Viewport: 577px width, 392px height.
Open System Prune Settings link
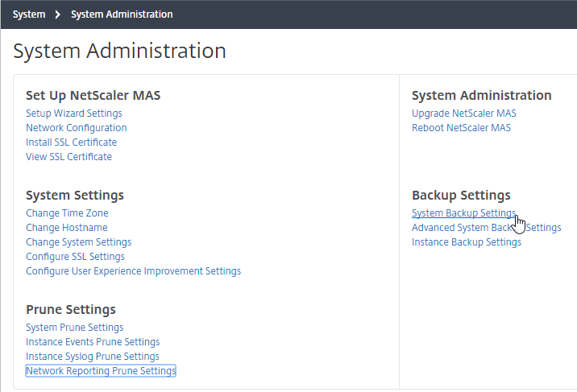click(75, 328)
